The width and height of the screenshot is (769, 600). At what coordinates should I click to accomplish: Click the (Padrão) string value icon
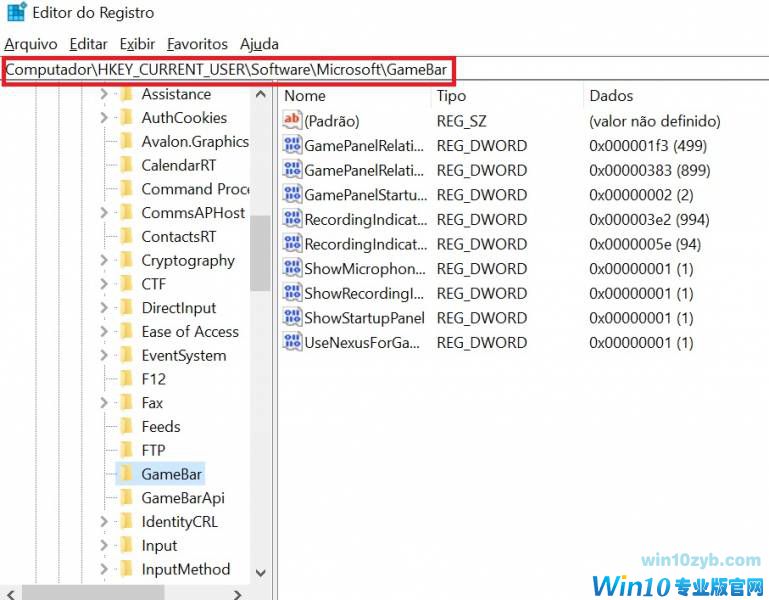[x=292, y=121]
